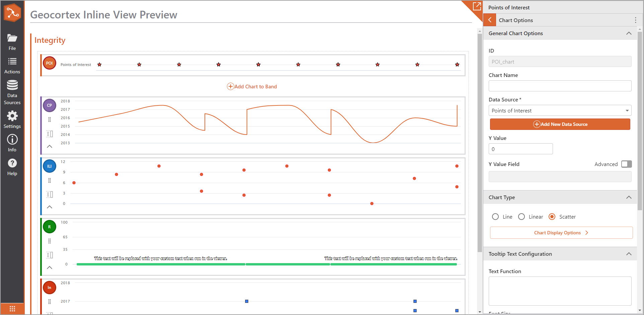Open the File menu
The width and height of the screenshot is (644, 315).
coord(12,42)
